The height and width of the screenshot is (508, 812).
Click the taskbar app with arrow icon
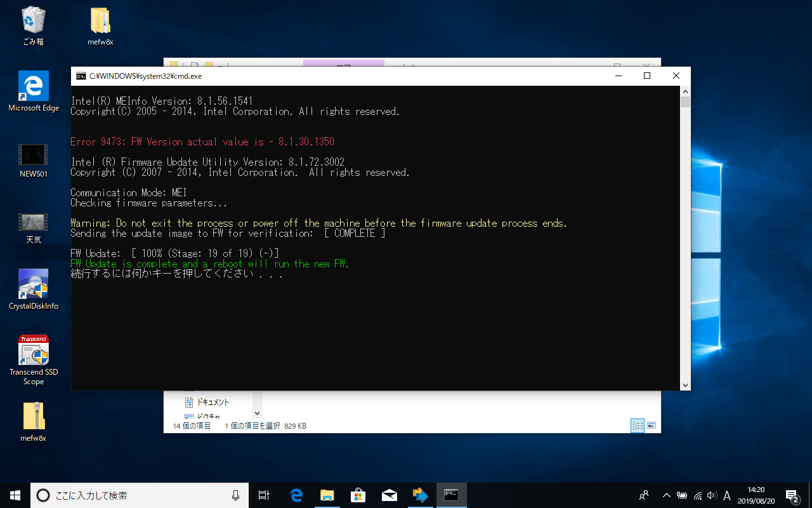click(x=421, y=495)
